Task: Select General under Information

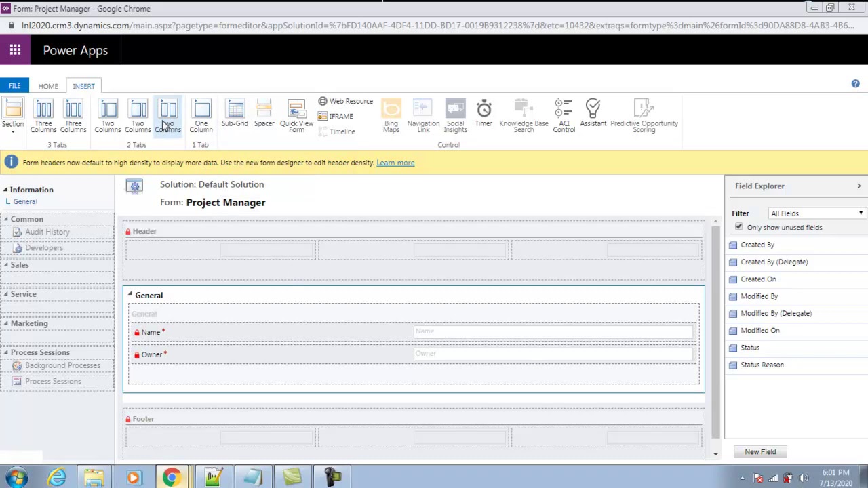Action: pyautogui.click(x=25, y=201)
